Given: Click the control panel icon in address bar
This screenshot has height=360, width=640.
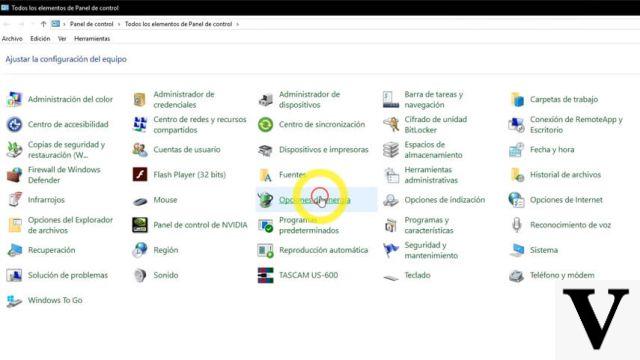Looking at the screenshot, I should [x=56, y=24].
